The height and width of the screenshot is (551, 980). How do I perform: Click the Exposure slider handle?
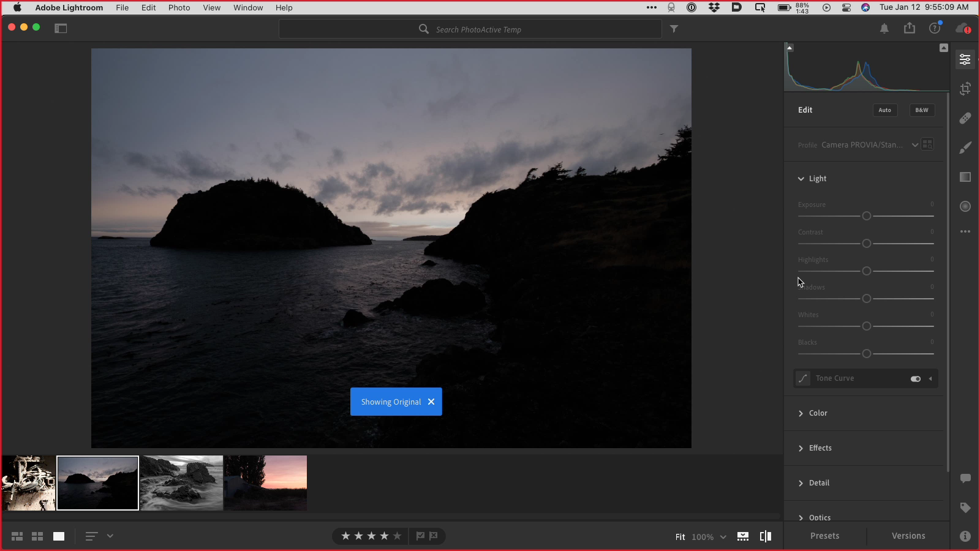pos(867,216)
